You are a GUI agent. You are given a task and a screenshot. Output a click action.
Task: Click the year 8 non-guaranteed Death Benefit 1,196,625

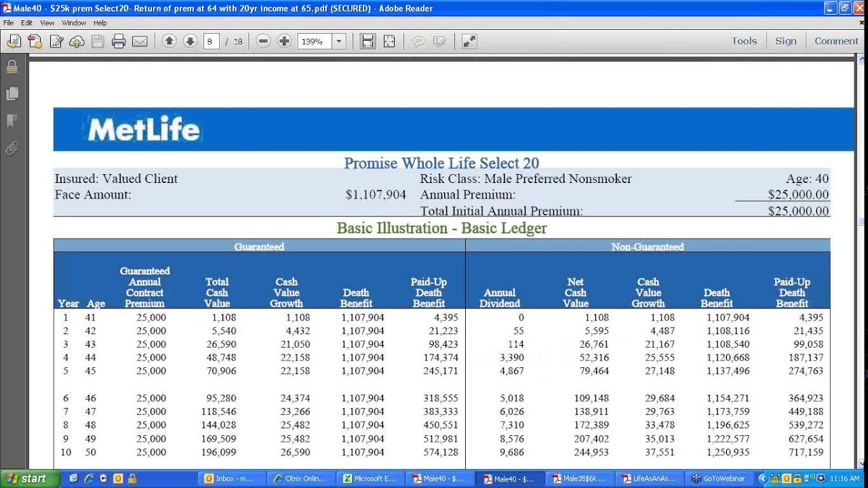(x=728, y=425)
